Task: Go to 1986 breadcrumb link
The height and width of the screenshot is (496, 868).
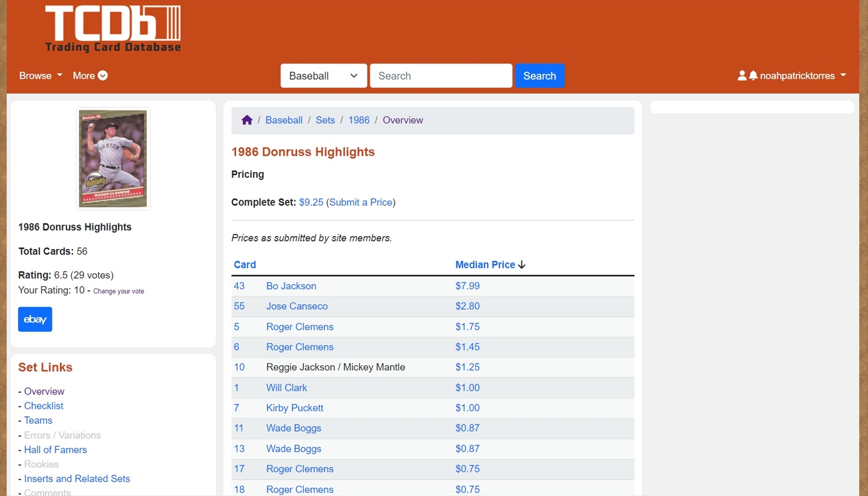Action: coord(359,120)
